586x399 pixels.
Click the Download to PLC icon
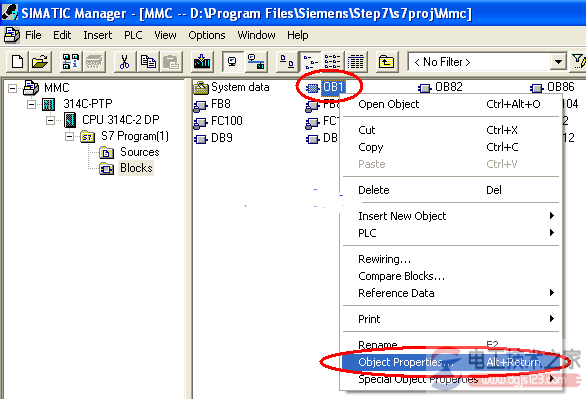[202, 62]
